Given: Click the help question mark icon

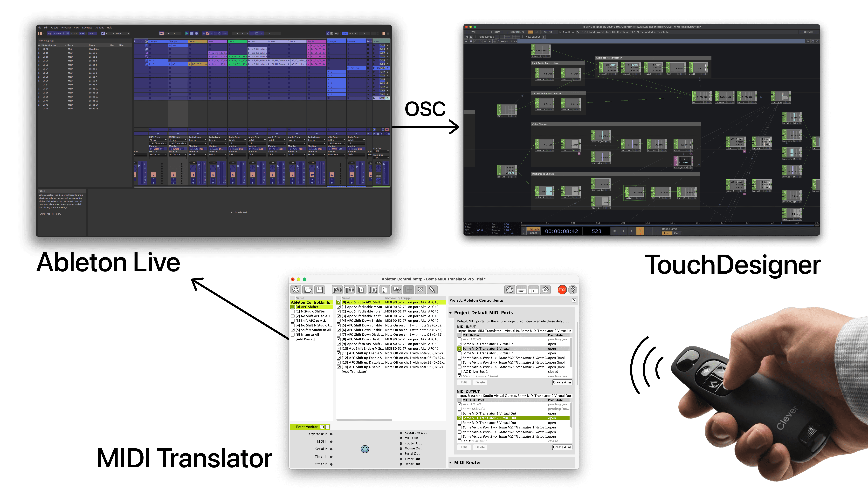Looking at the screenshot, I should [572, 290].
